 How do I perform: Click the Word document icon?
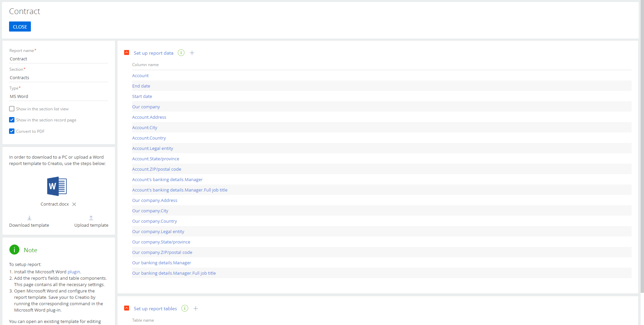pos(57,186)
